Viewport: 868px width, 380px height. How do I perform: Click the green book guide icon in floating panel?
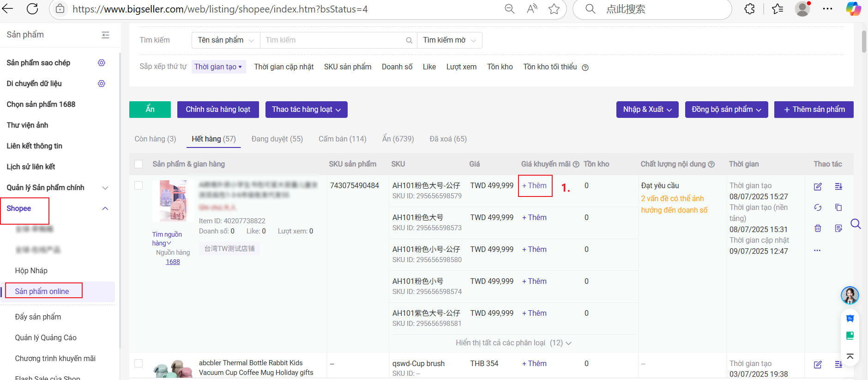[x=850, y=336]
